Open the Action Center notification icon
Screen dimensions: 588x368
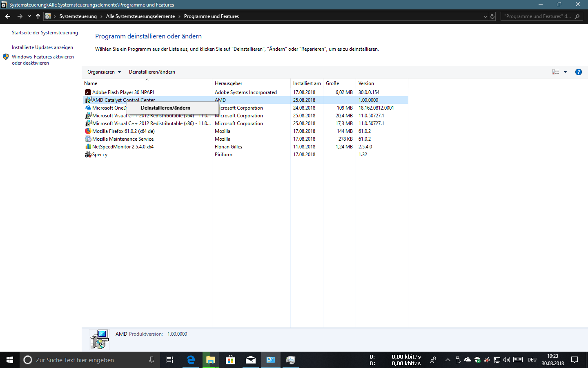[575, 360]
